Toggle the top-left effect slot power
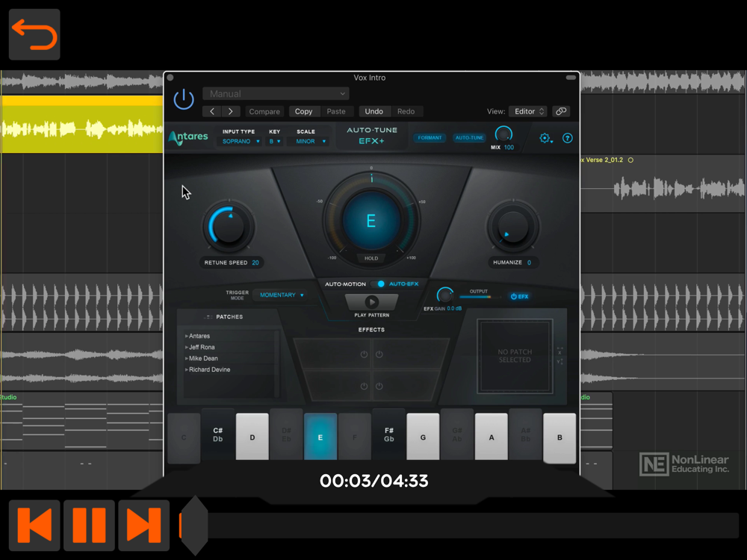This screenshot has height=560, width=747. (364, 354)
